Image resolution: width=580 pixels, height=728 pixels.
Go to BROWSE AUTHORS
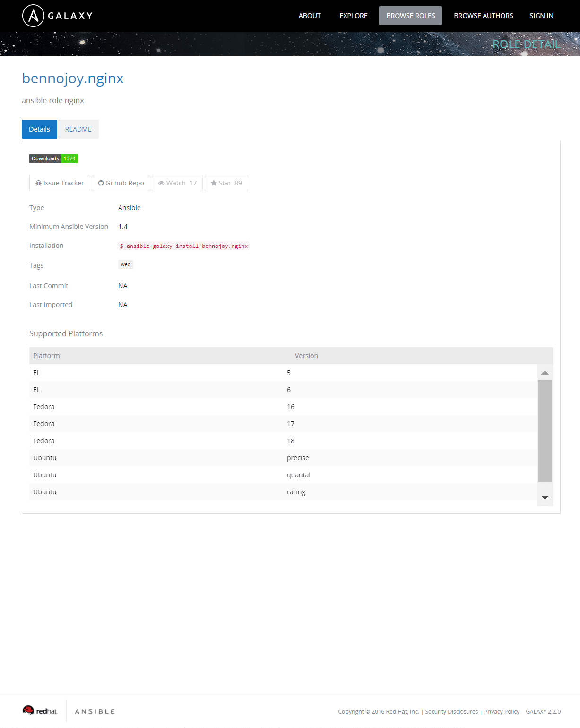point(483,16)
